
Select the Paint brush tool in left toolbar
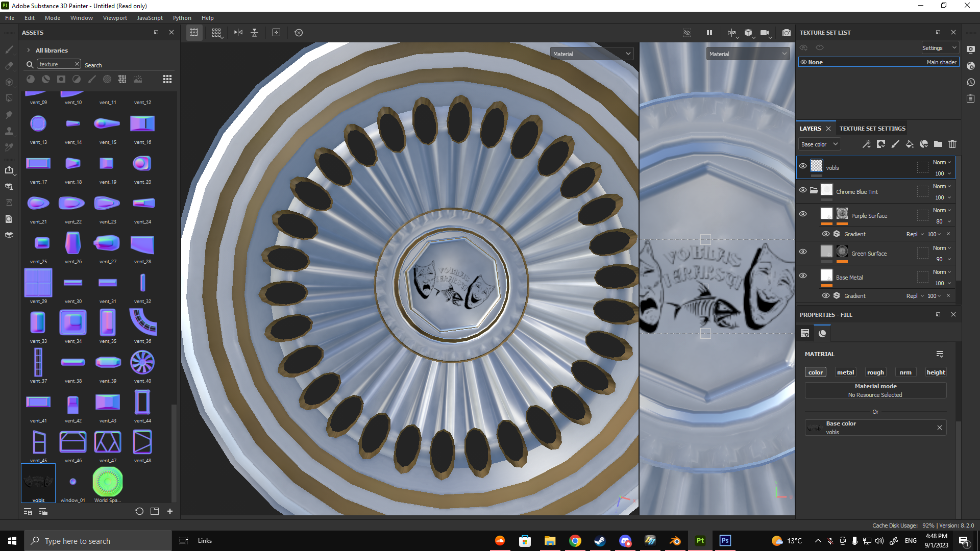click(9, 49)
